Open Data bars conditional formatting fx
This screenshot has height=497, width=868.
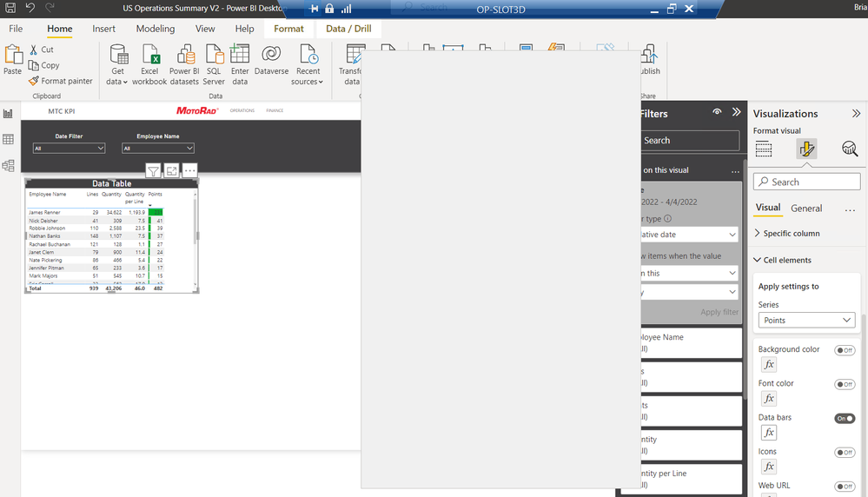769,432
